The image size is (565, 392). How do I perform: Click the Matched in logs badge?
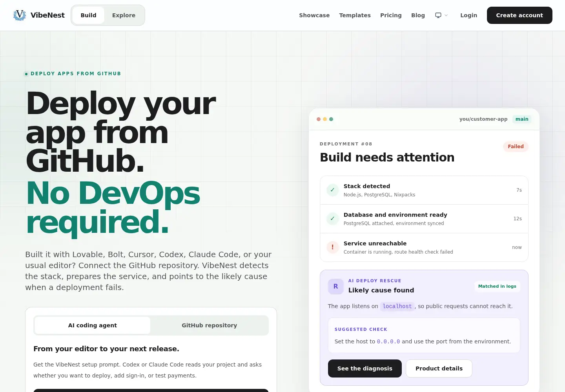click(497, 287)
